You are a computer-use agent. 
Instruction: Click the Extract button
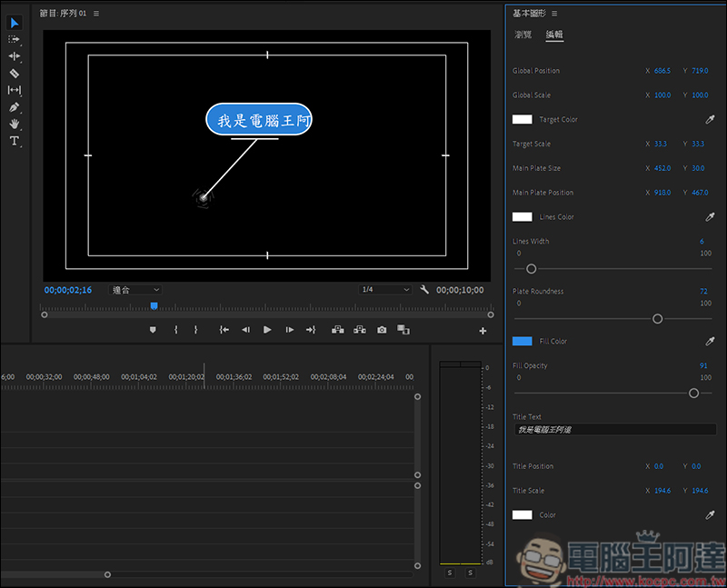(360, 330)
